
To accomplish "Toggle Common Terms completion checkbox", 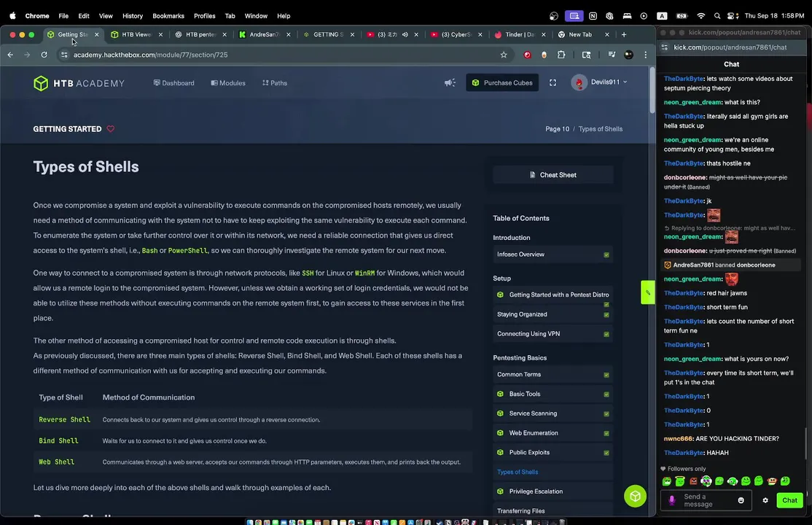I will (x=606, y=375).
